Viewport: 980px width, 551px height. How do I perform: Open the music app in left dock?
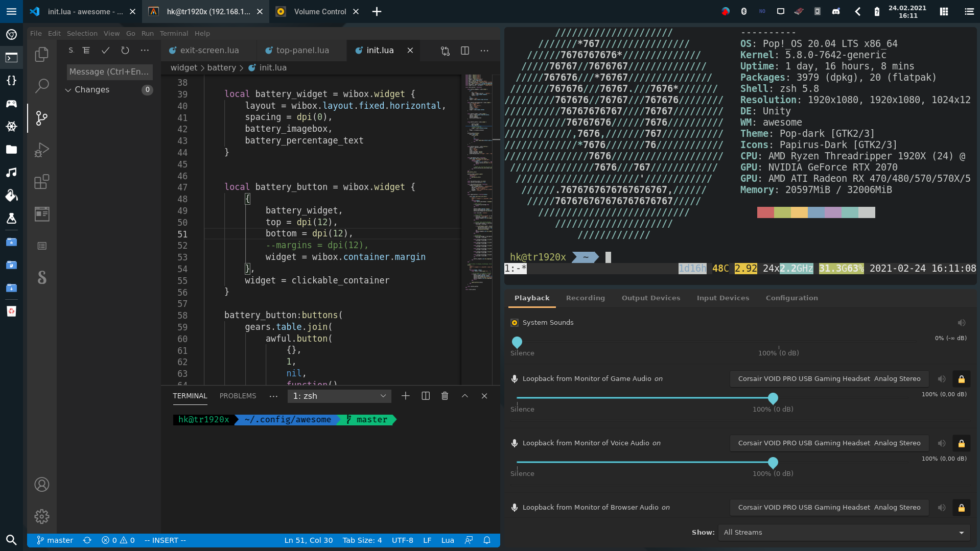[11, 173]
